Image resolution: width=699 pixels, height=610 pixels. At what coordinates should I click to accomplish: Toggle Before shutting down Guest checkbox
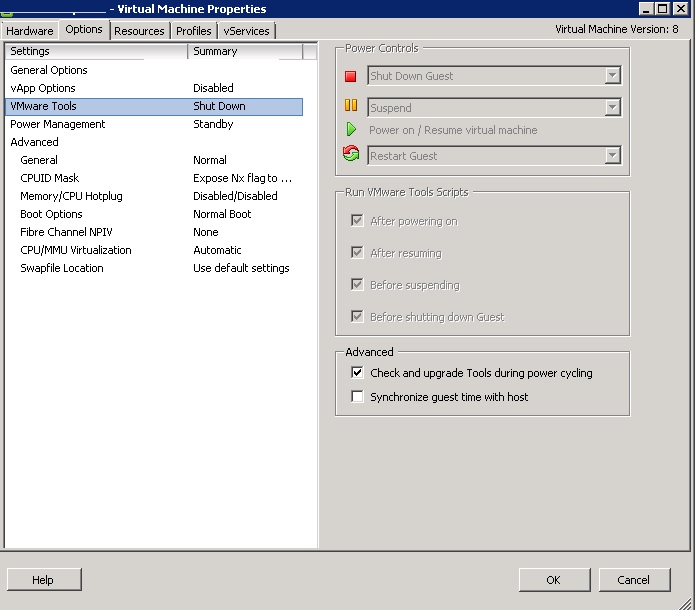pyautogui.click(x=357, y=316)
